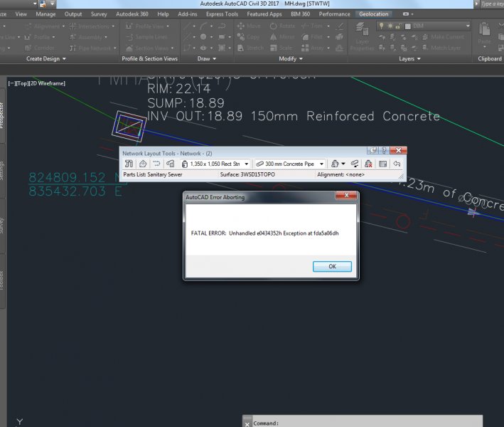Viewport: 504px width, 427px height.
Task: Open the DIM layer dropdown
Action: click(x=468, y=26)
